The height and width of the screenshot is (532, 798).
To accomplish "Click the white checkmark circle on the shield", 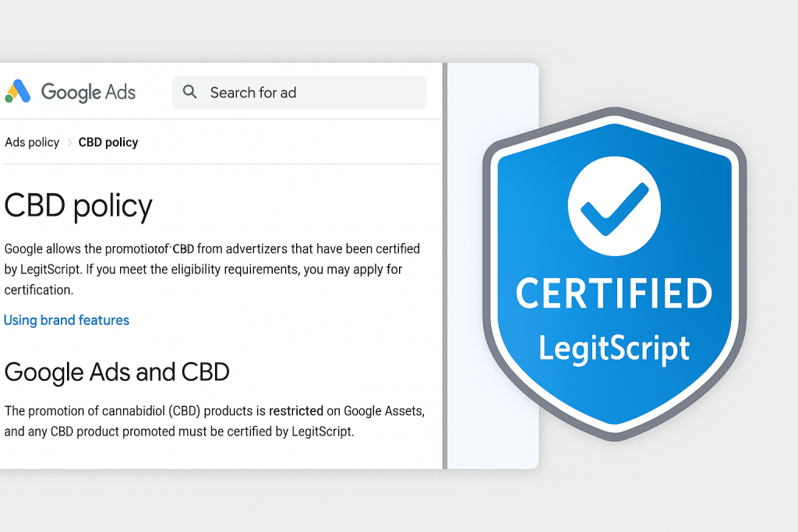I will click(x=614, y=206).
